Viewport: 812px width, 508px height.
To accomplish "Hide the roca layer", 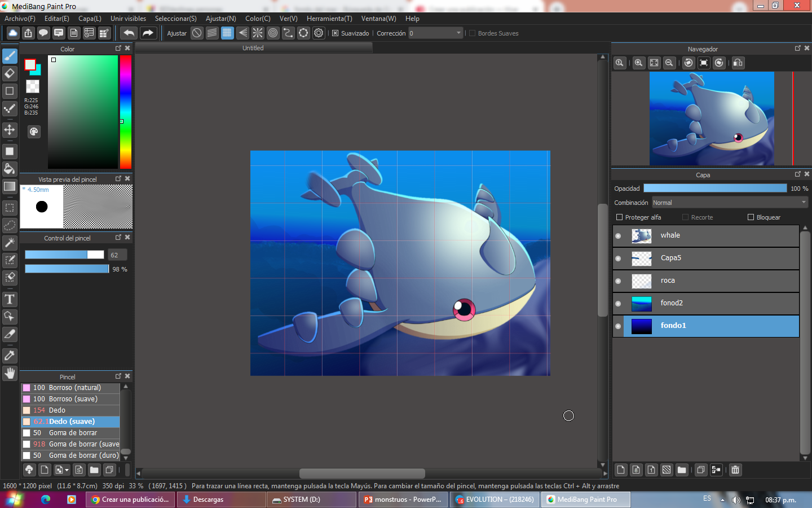I will 618,281.
